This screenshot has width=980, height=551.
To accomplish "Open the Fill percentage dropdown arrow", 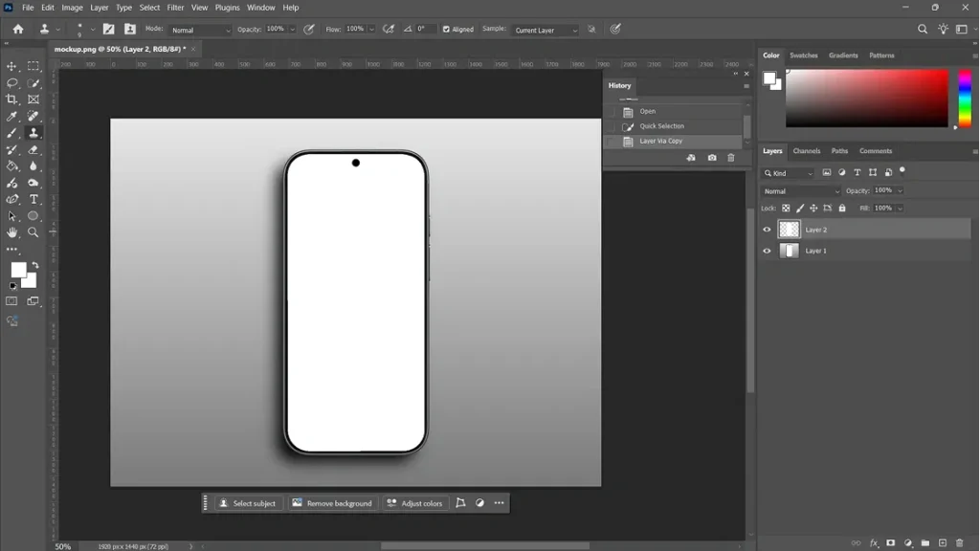I will (x=900, y=208).
